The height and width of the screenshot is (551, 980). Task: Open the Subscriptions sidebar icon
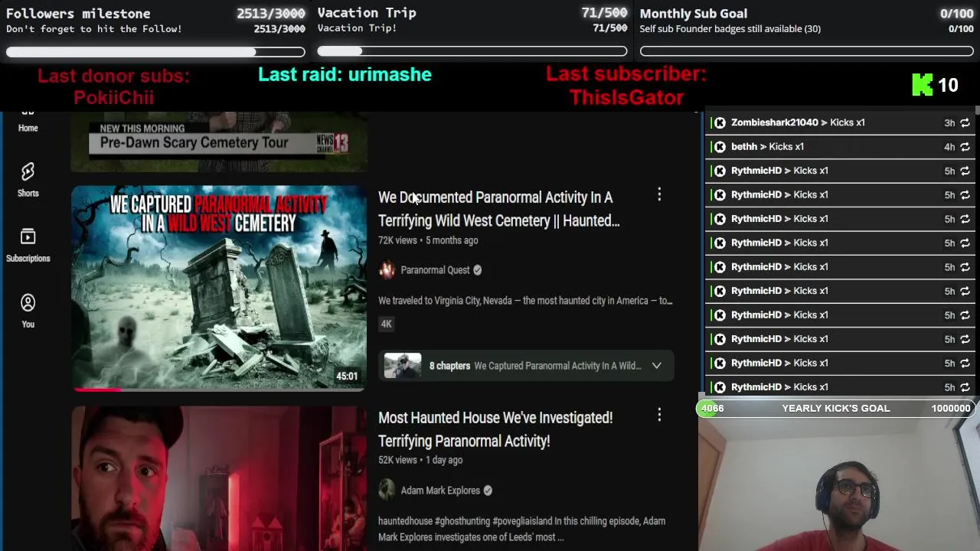coord(28,236)
